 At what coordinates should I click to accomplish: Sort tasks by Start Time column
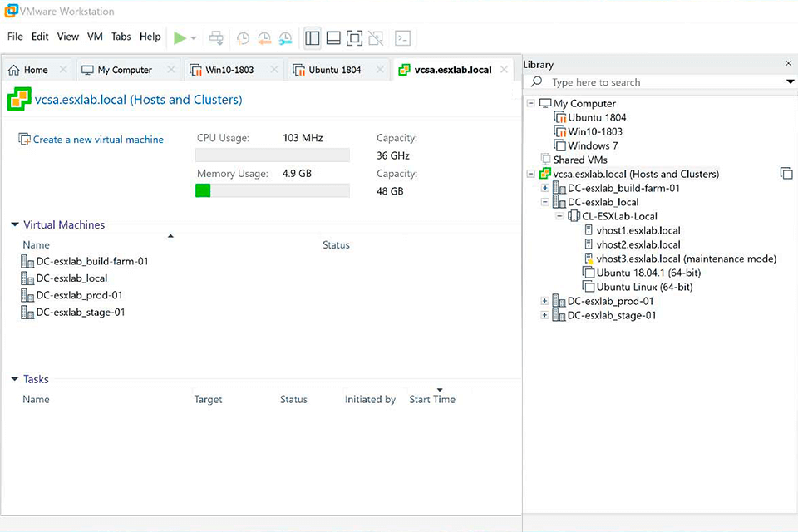click(x=432, y=399)
